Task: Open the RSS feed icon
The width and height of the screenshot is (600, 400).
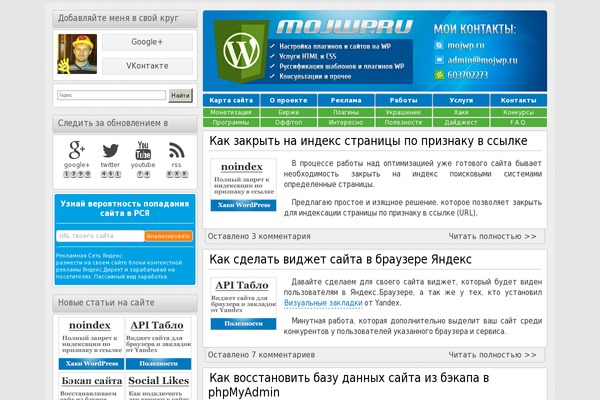Action: pos(176,150)
